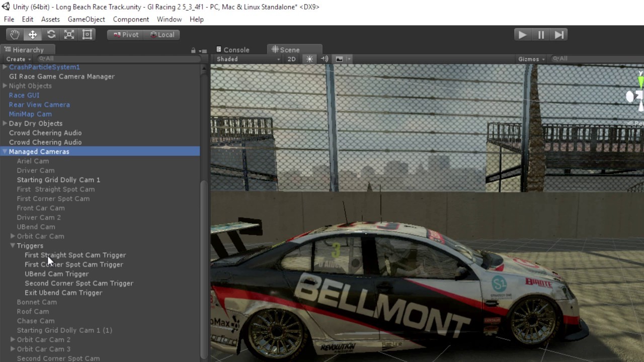This screenshot has width=644, height=362.
Task: Select First Straight Spot Cam Trigger
Action: tap(75, 255)
